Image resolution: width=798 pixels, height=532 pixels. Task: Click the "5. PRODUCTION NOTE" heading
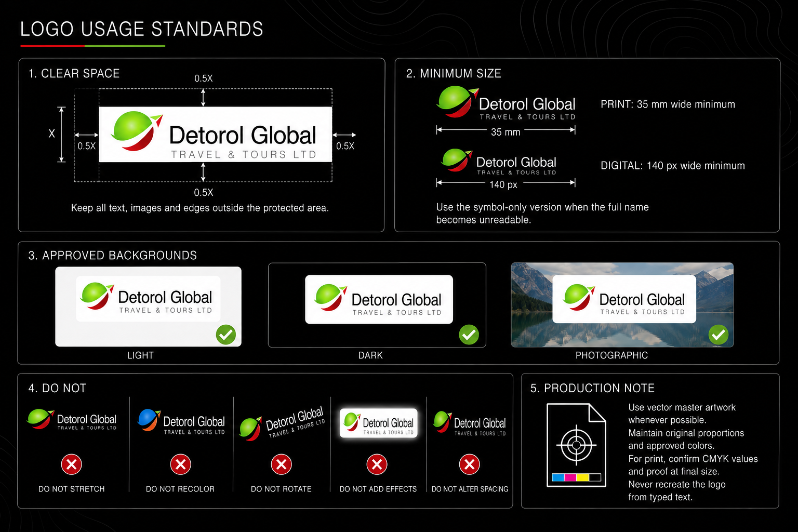(x=593, y=388)
